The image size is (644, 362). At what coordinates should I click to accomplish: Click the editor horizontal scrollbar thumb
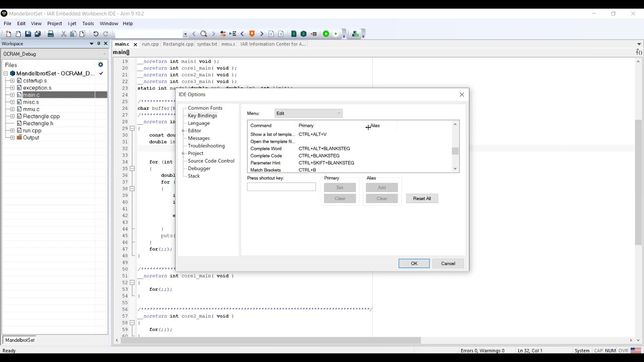pos(271,340)
